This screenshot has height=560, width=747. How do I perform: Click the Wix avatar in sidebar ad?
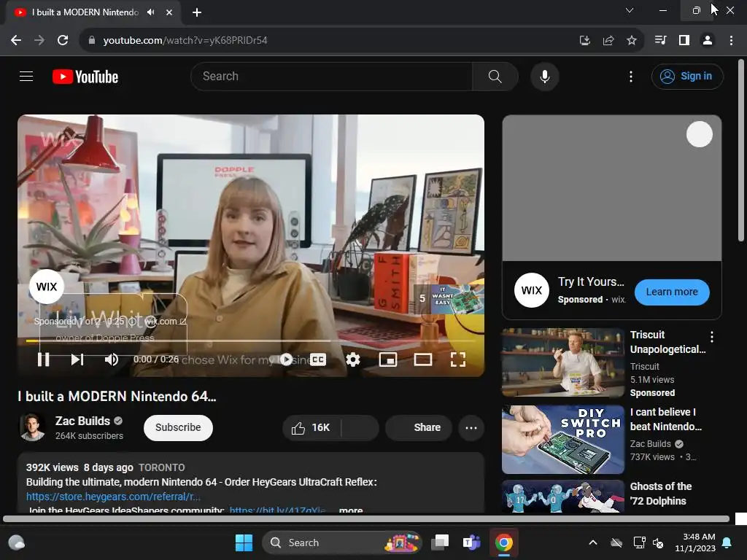tap(531, 290)
